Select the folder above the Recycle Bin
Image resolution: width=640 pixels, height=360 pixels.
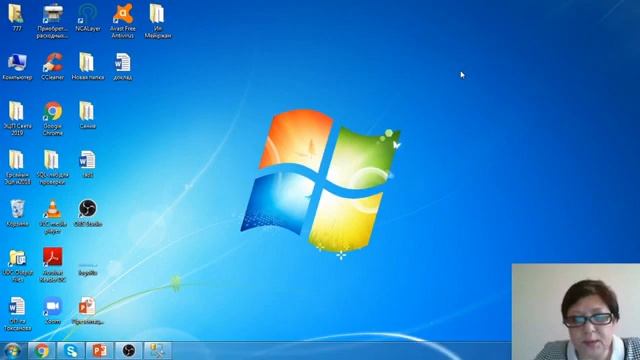(17, 167)
